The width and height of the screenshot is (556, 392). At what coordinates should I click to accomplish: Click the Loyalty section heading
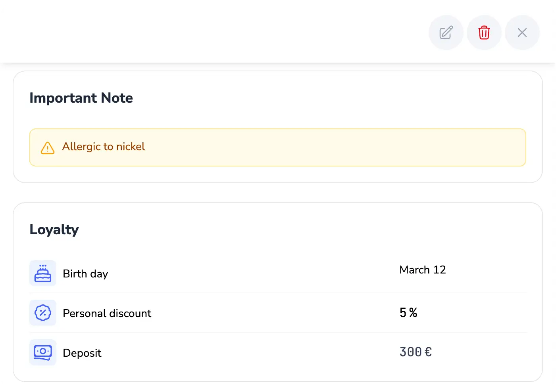(54, 229)
